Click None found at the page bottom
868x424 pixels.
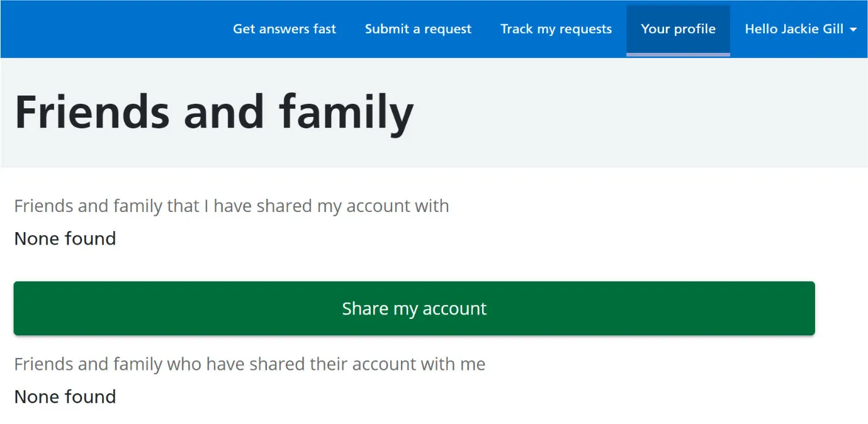pos(65,396)
